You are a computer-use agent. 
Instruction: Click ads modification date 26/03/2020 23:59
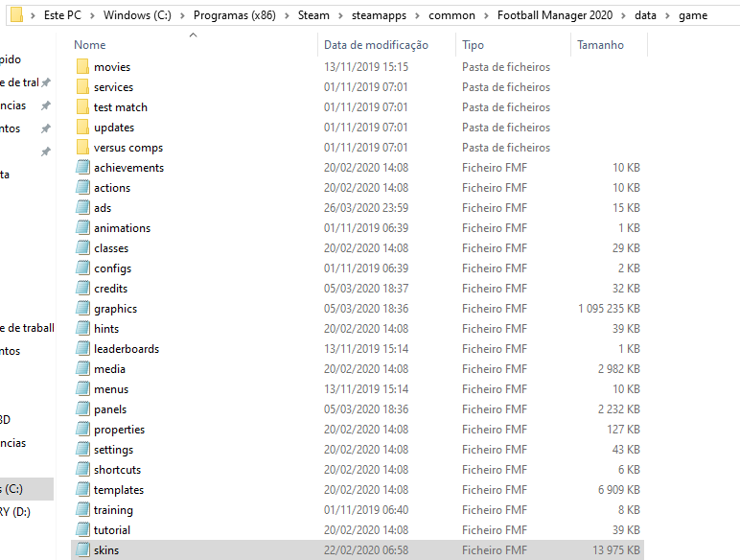pyautogui.click(x=366, y=208)
